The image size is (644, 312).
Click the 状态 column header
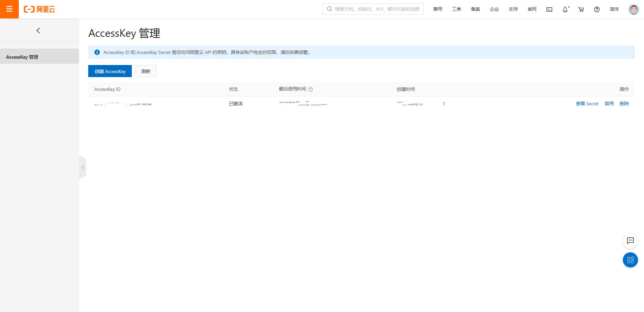point(233,89)
